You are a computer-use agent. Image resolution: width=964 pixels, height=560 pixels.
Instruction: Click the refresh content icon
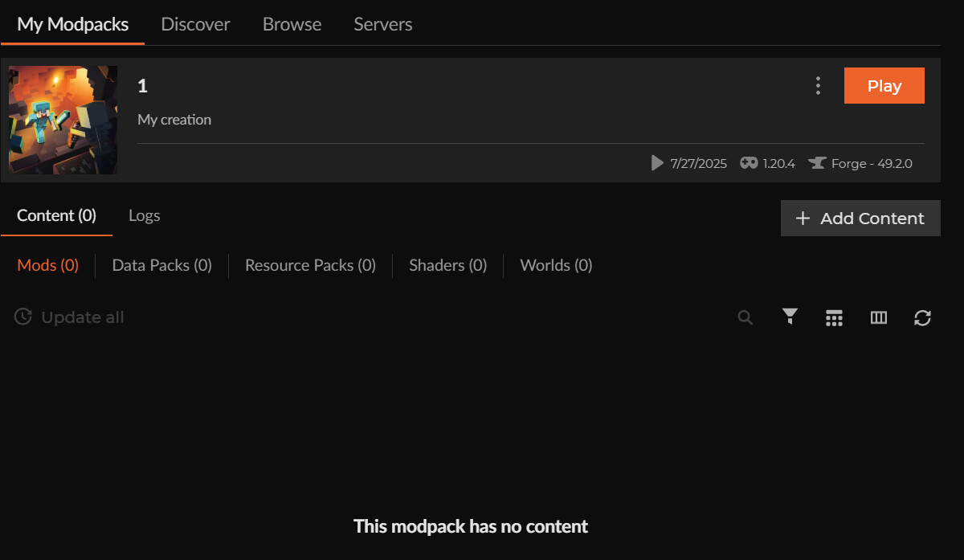(922, 318)
